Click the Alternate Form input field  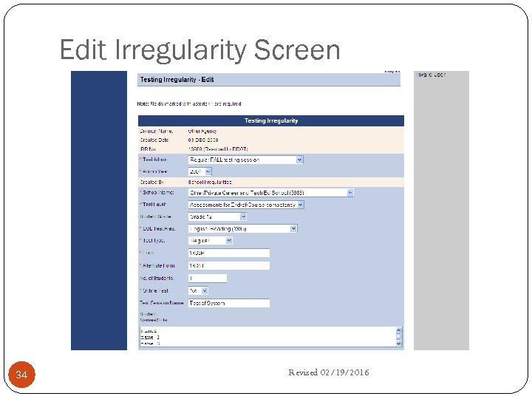tap(229, 265)
